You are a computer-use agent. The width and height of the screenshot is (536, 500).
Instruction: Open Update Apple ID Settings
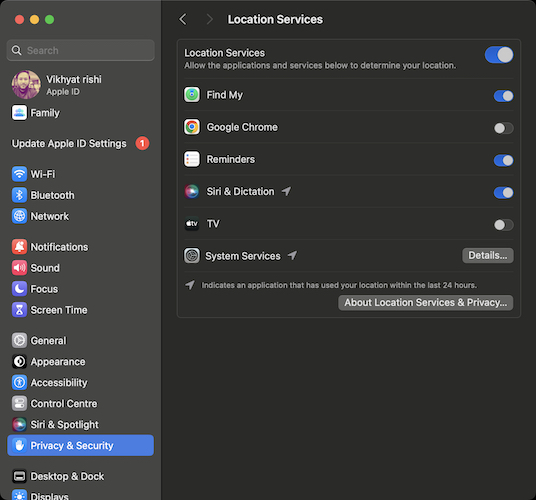pyautogui.click(x=80, y=143)
